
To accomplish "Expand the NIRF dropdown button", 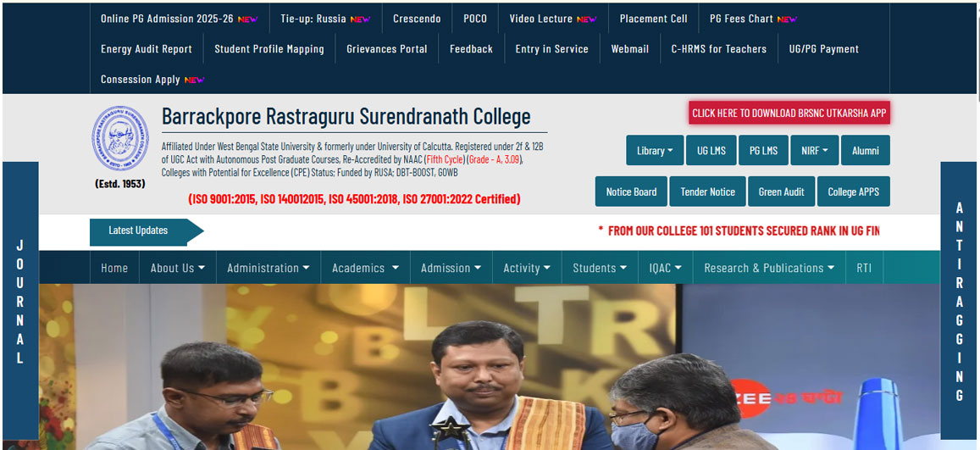I will pos(814,151).
